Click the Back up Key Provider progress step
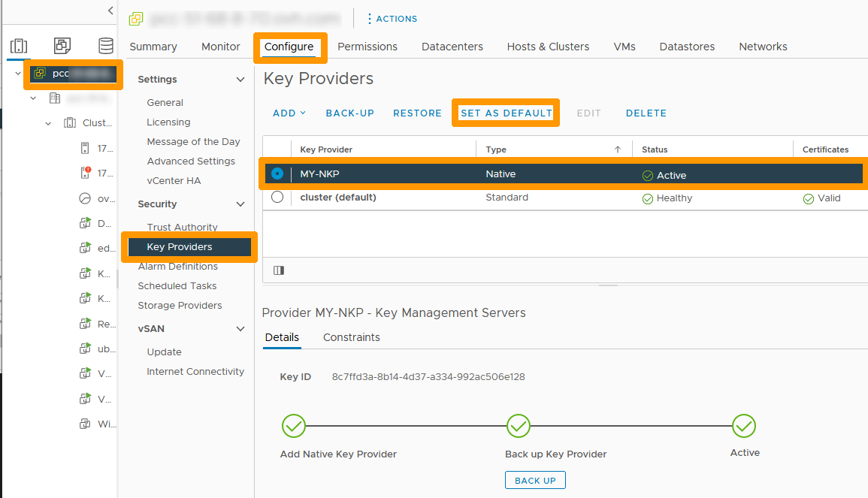 coord(519,426)
